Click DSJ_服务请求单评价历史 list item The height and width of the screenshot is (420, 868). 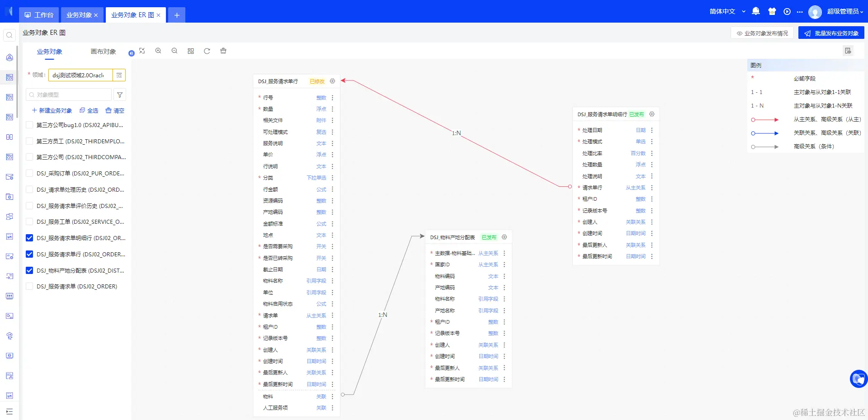tap(80, 206)
